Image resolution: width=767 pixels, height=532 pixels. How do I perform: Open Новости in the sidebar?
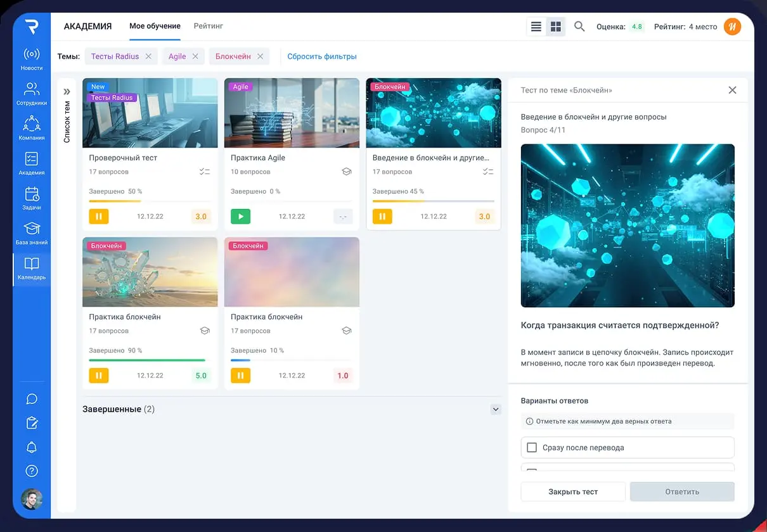pos(32,59)
